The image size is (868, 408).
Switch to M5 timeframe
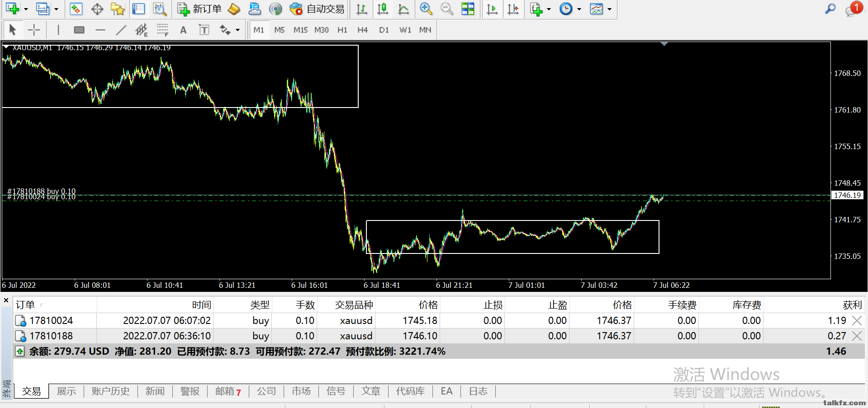click(280, 30)
